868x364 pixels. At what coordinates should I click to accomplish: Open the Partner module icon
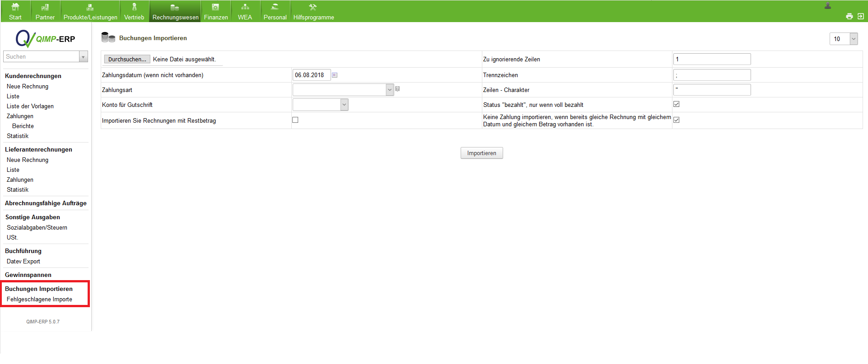coord(45,7)
